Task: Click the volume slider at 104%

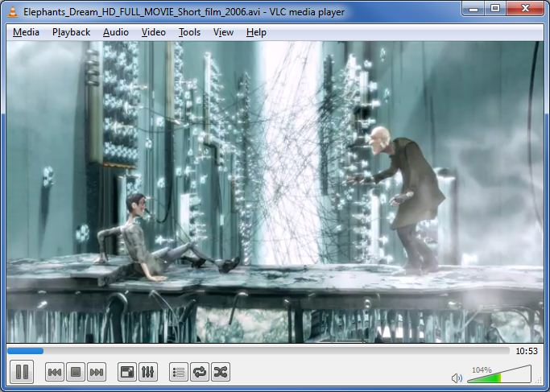Action: (x=499, y=374)
